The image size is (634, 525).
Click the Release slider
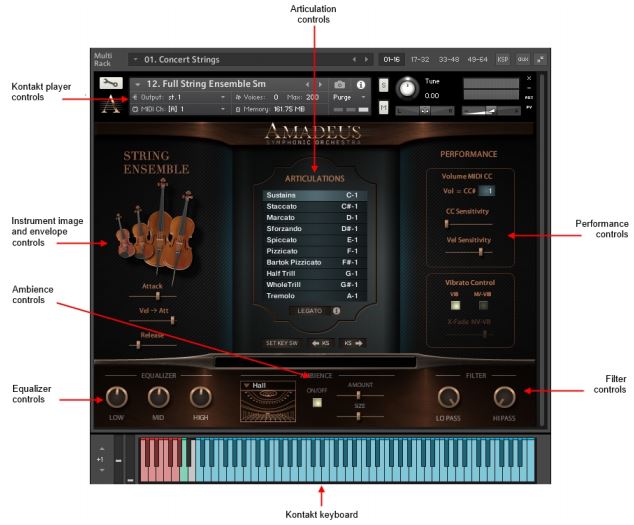(x=153, y=345)
